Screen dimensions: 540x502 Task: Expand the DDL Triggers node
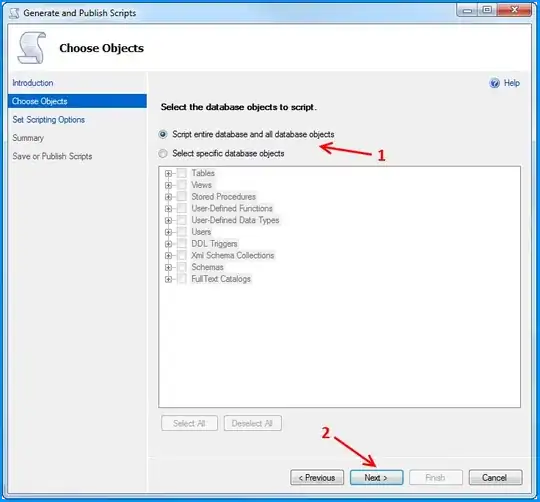168,244
